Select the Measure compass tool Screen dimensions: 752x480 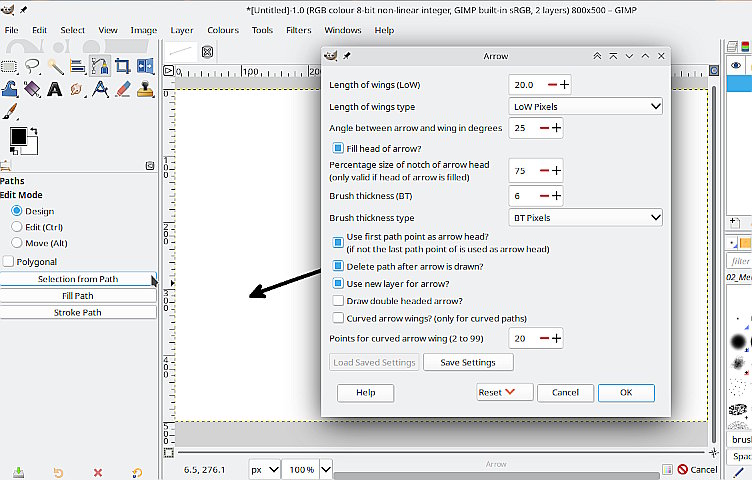pyautogui.click(x=100, y=89)
